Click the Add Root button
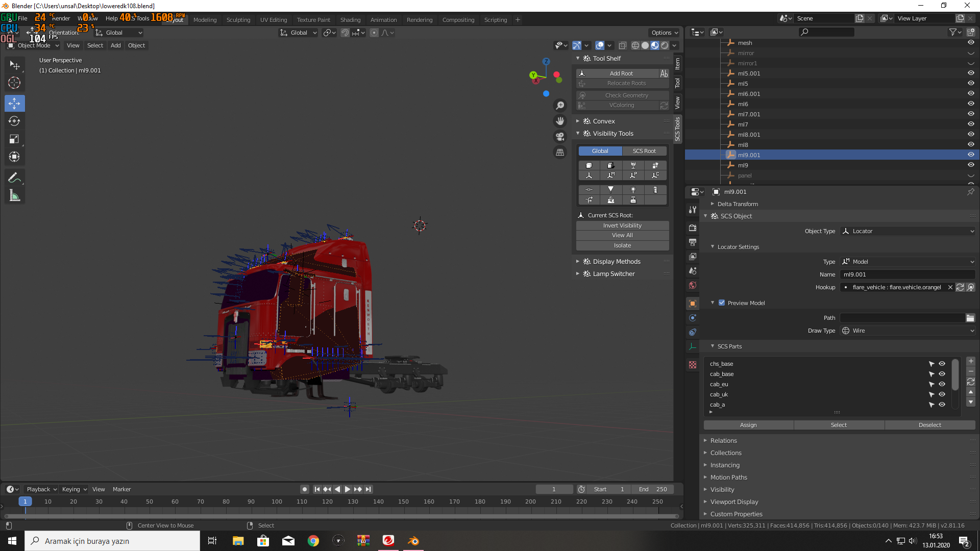 (618, 73)
